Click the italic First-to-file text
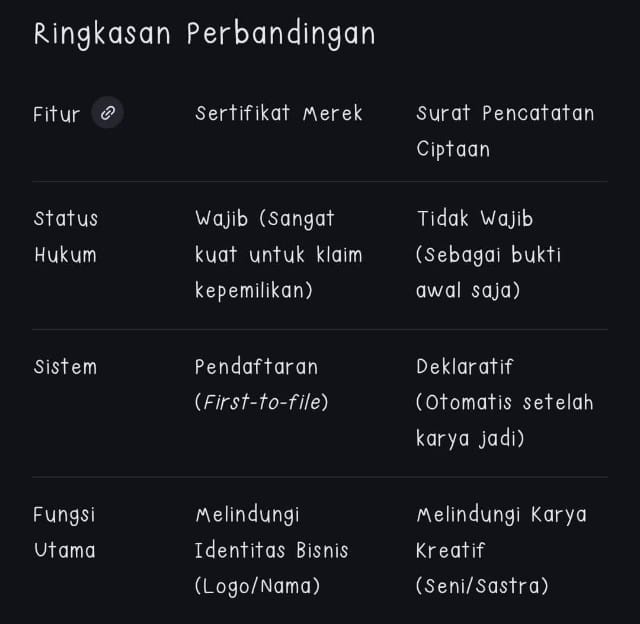 (262, 402)
